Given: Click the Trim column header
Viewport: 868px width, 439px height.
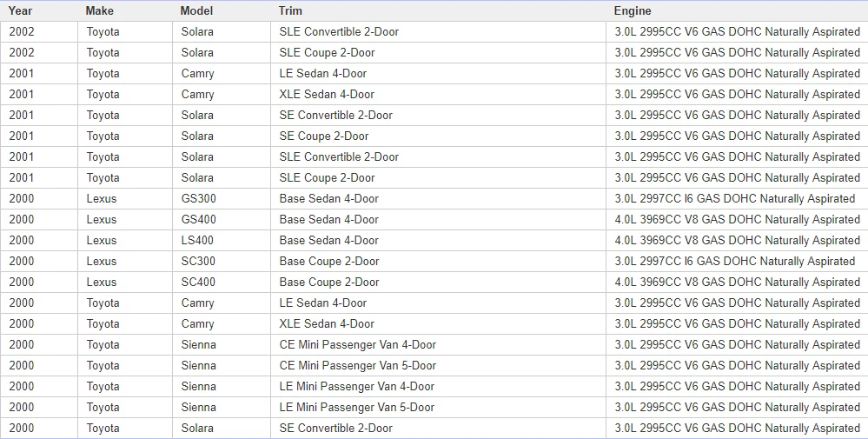Looking at the screenshot, I should (x=439, y=10).
